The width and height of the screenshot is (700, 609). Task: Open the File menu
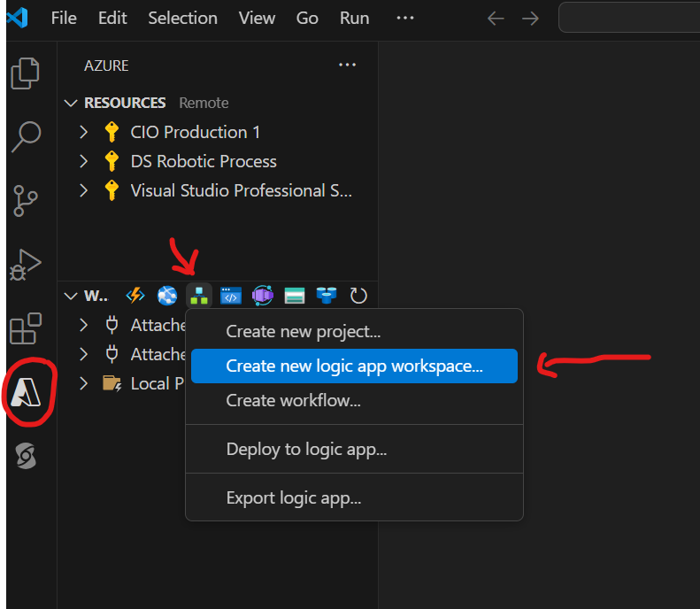click(64, 19)
